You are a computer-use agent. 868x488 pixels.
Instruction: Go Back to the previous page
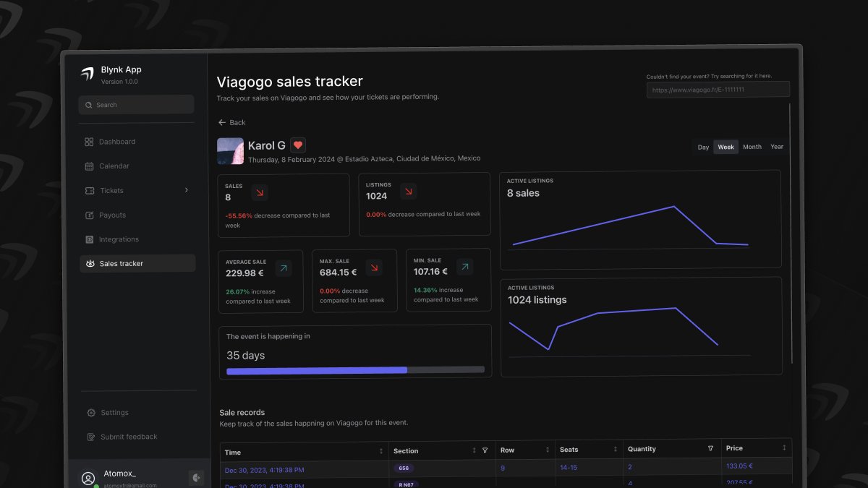tap(231, 122)
